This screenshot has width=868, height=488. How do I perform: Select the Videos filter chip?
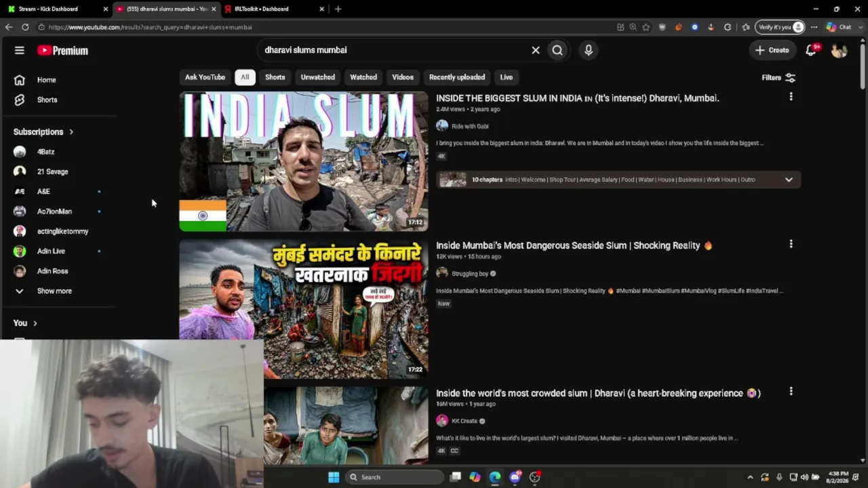(x=403, y=77)
